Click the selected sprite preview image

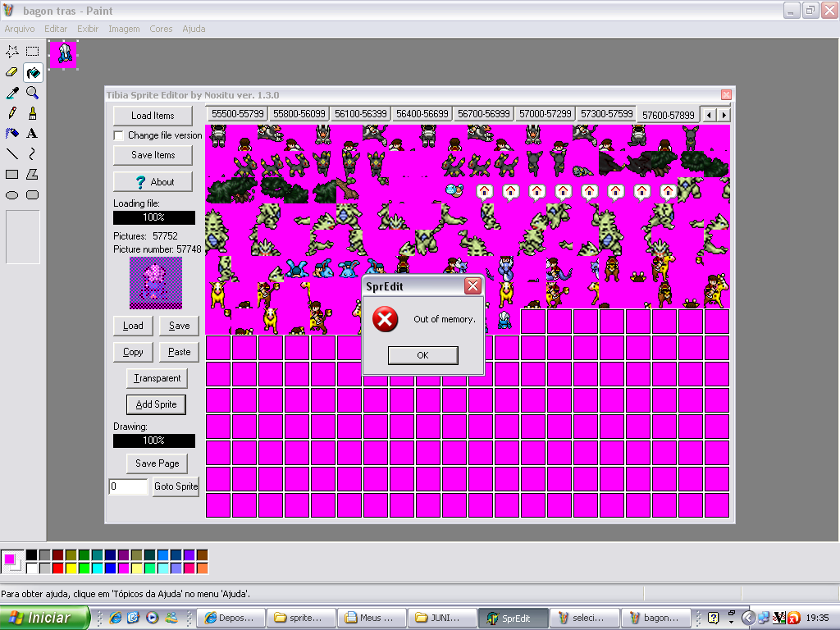click(156, 283)
